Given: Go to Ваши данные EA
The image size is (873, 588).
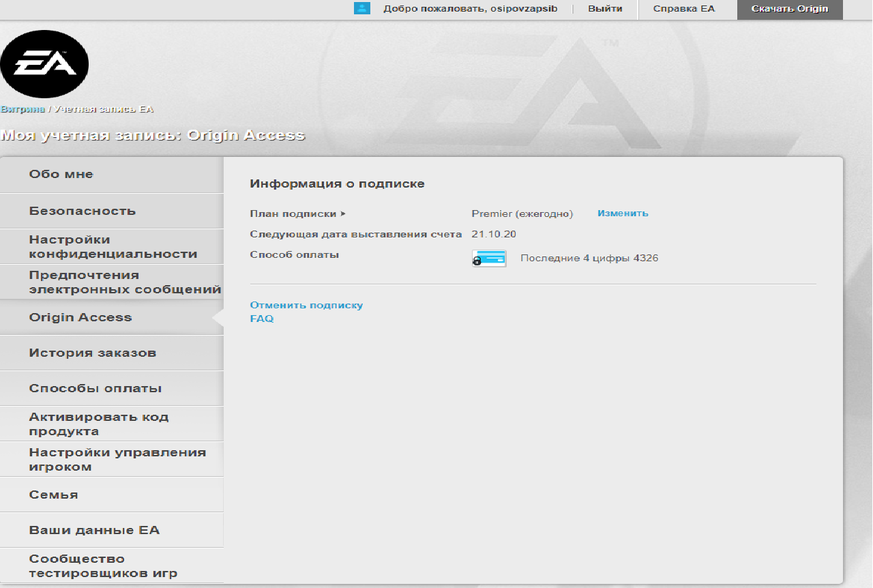Looking at the screenshot, I should [94, 531].
